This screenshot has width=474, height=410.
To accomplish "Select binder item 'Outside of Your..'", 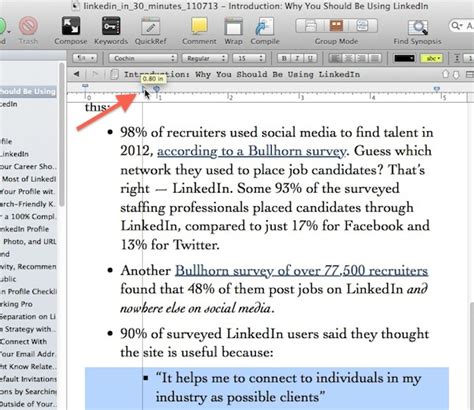I will tap(28, 404).
